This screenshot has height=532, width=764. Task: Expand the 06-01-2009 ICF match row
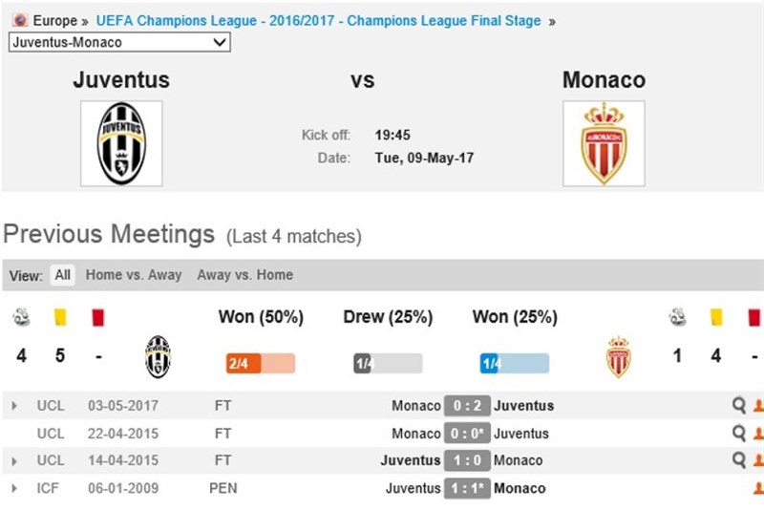pyautogui.click(x=14, y=488)
